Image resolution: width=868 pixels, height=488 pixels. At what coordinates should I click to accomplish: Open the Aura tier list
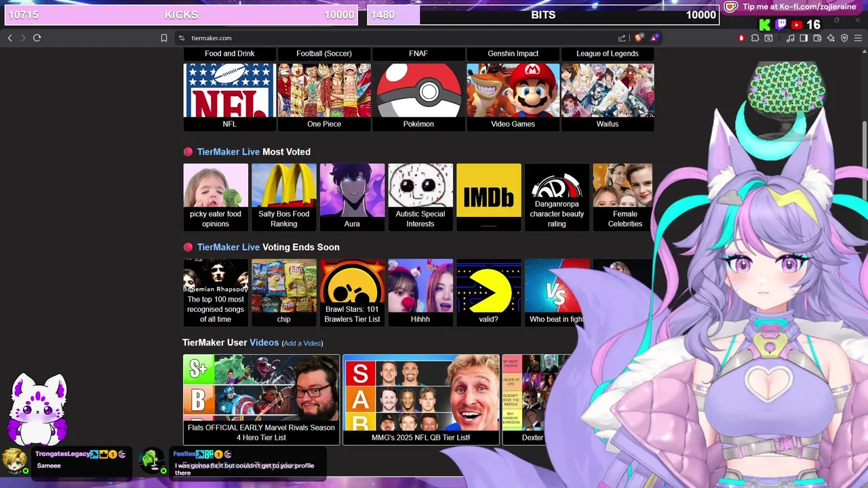tap(352, 197)
